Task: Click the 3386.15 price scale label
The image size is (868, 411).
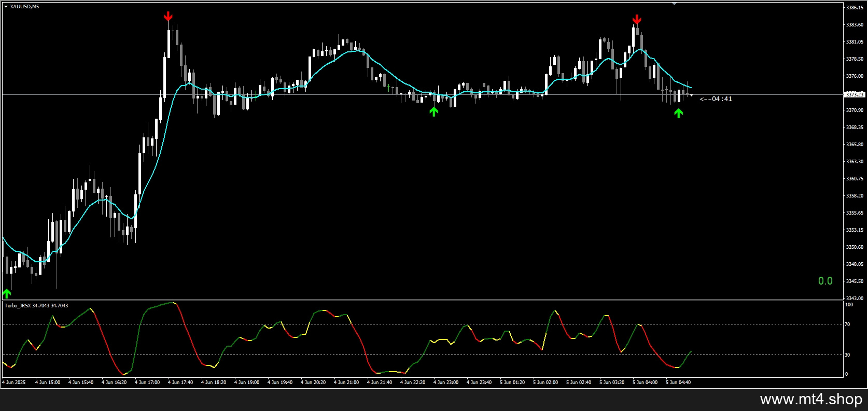Action: point(855,8)
